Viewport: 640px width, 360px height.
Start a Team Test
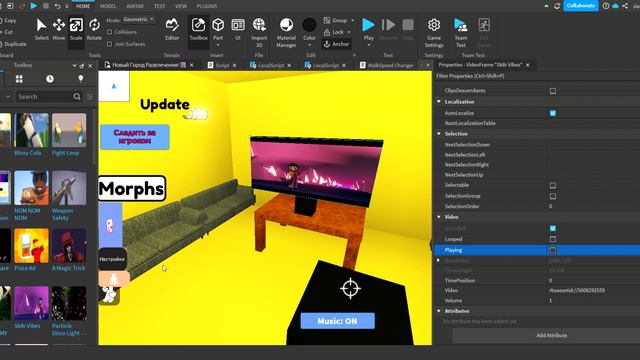tap(461, 32)
